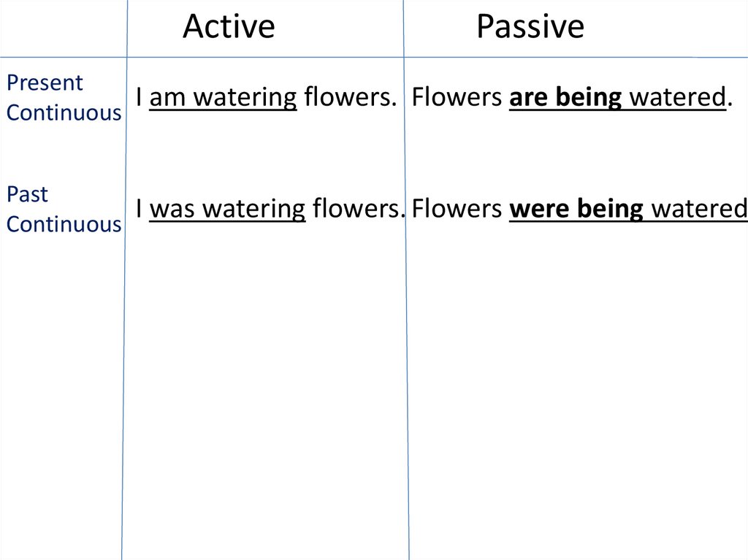Image resolution: width=748 pixels, height=560 pixels.
Task: Select the bold "are being" text
Action: 565,97
